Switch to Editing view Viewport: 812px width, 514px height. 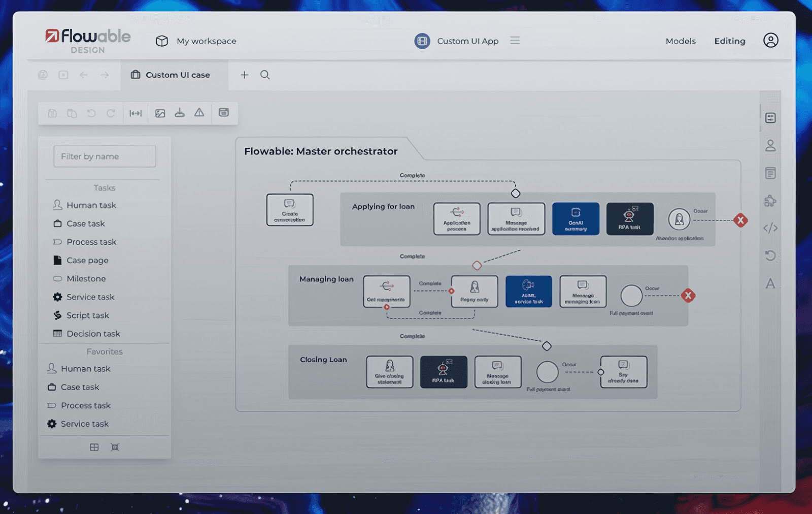(730, 41)
